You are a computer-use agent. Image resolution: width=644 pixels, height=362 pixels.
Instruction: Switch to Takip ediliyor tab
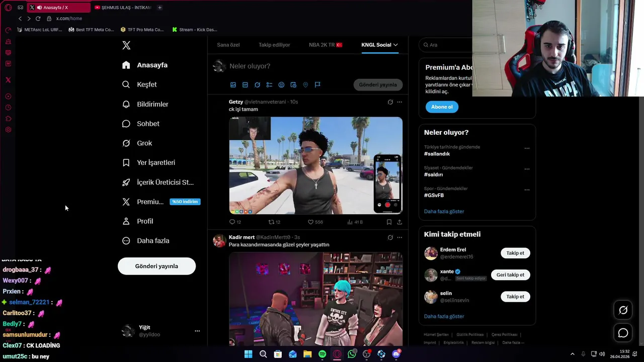click(x=274, y=45)
